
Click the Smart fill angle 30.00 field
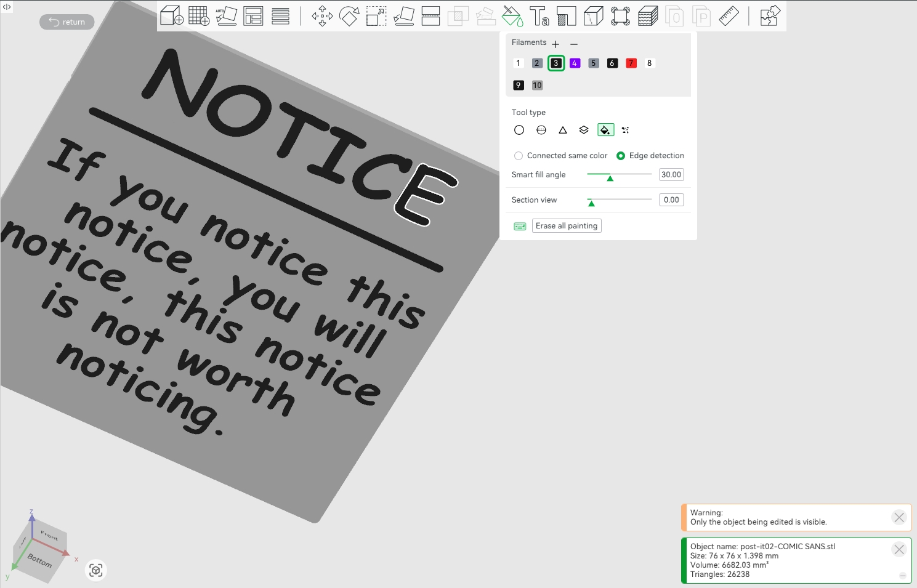(x=671, y=175)
